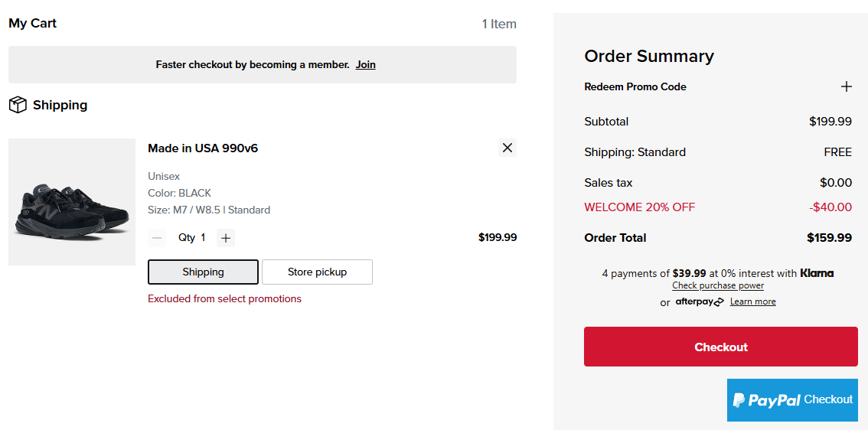Open Check purchase power link
This screenshot has width=868, height=430.
717,285
